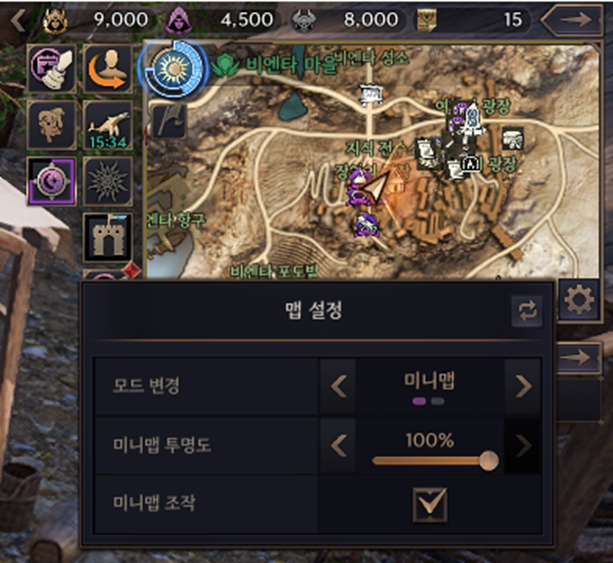This screenshot has width=613, height=563.
Task: Click the axe flag toggle on the minimap
Action: (x=168, y=121)
